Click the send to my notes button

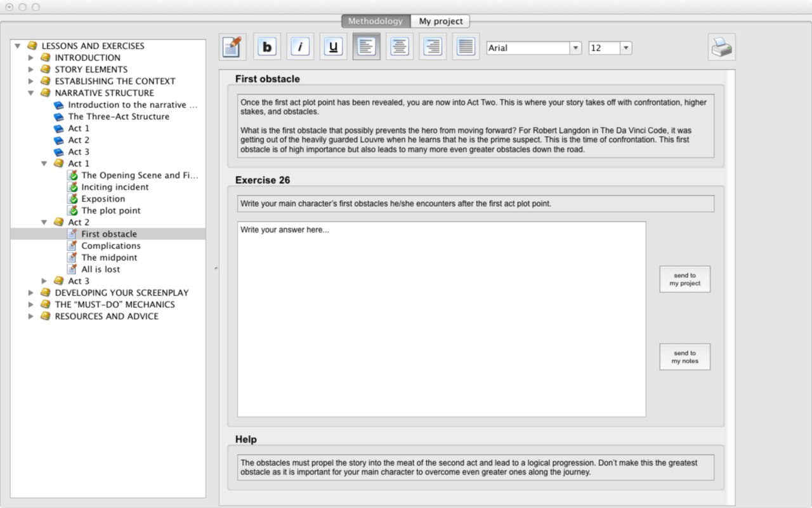click(684, 357)
